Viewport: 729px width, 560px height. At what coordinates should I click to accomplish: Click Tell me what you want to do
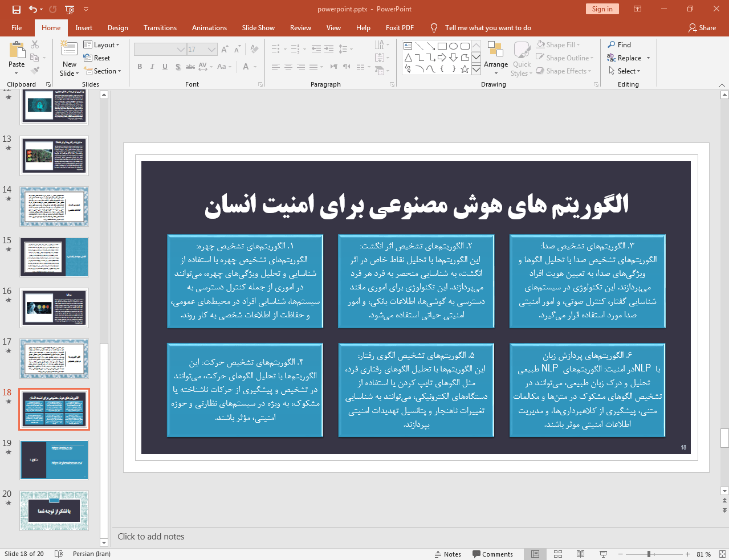[x=488, y=28]
